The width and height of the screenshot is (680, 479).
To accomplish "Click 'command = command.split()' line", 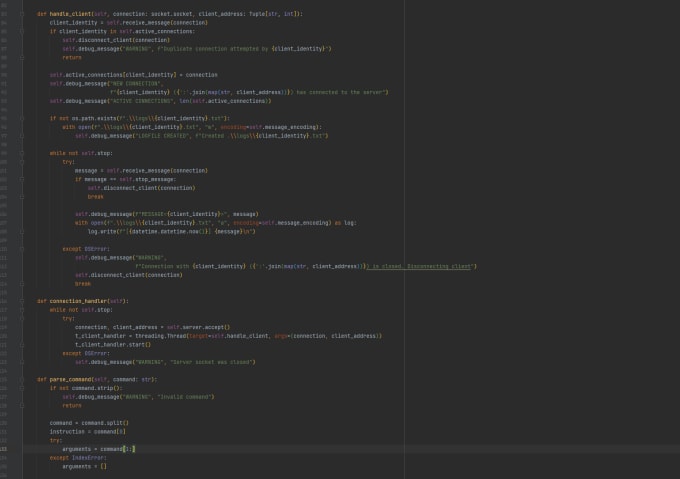I will [89, 423].
